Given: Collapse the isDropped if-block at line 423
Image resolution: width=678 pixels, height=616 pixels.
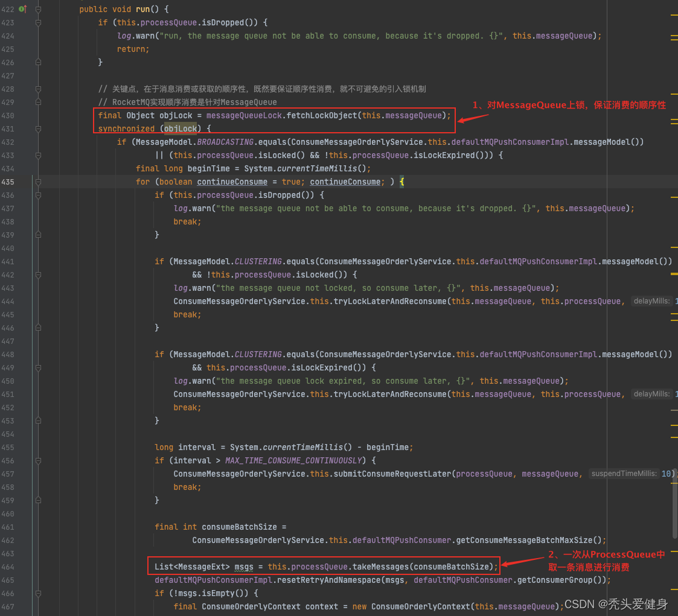Looking at the screenshot, I should pyautogui.click(x=39, y=23).
